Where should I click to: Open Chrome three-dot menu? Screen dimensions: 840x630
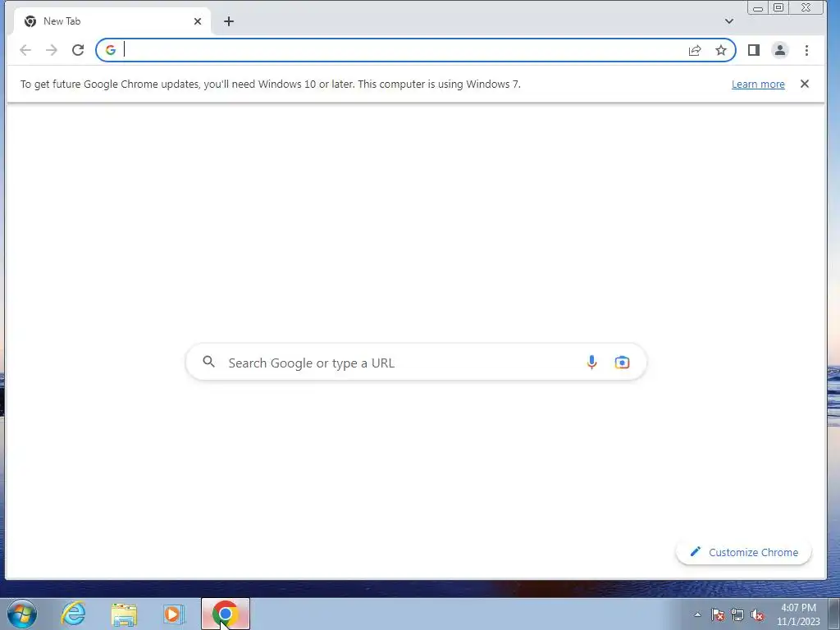coord(806,50)
